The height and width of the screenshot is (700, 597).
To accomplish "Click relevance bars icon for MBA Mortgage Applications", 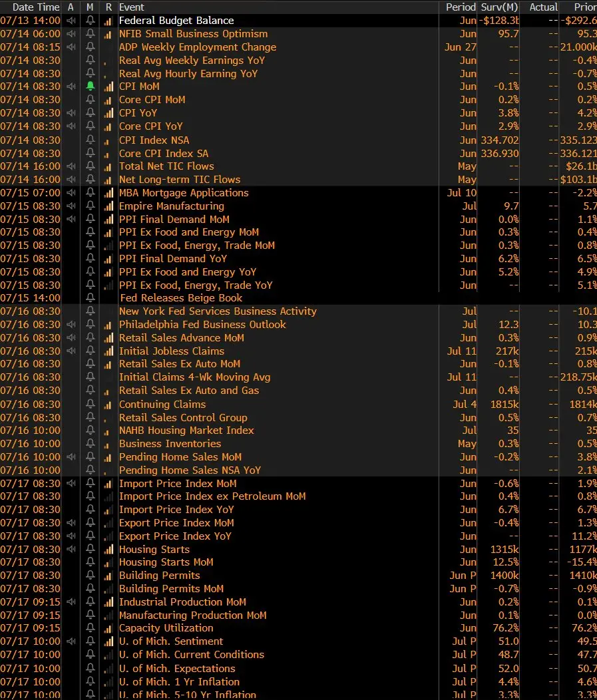I will click(108, 193).
